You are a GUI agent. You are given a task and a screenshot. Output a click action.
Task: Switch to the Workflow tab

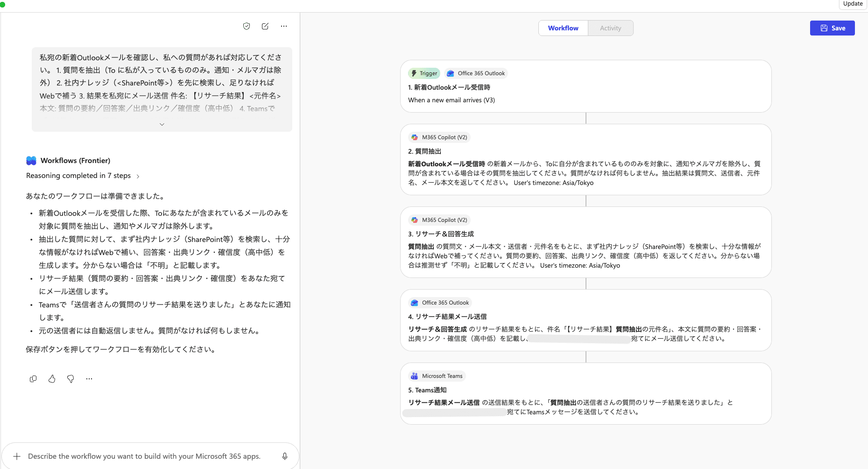[x=563, y=28]
